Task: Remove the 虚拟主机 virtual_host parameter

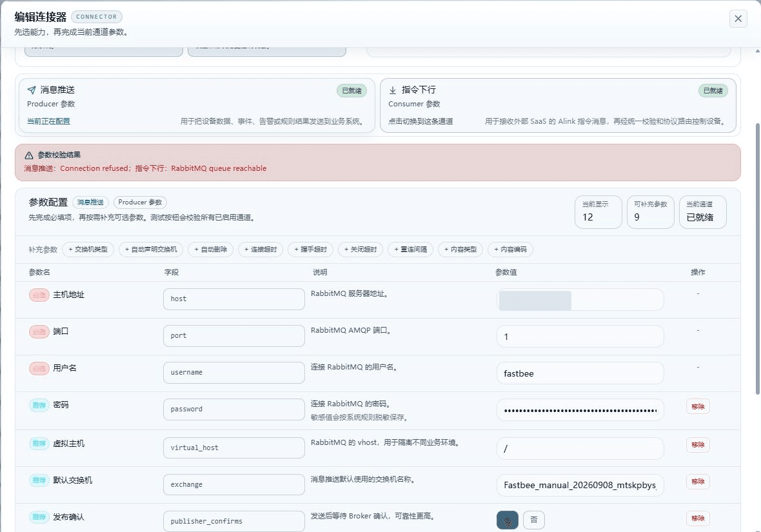Action: click(698, 445)
